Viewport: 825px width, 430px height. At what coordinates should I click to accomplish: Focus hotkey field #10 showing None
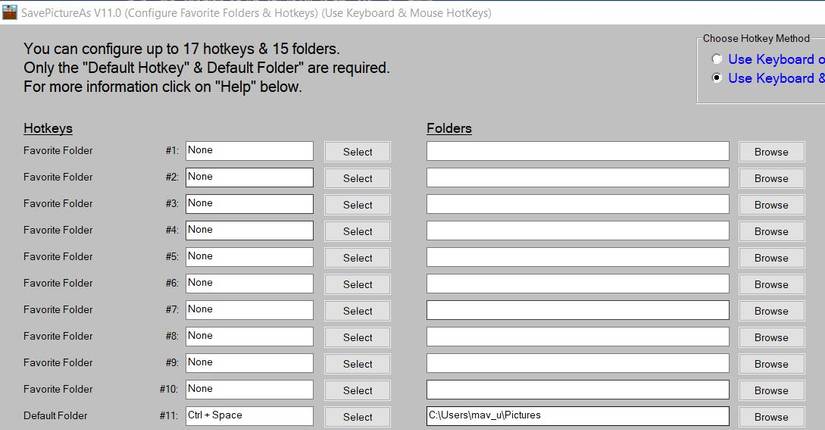click(x=249, y=389)
